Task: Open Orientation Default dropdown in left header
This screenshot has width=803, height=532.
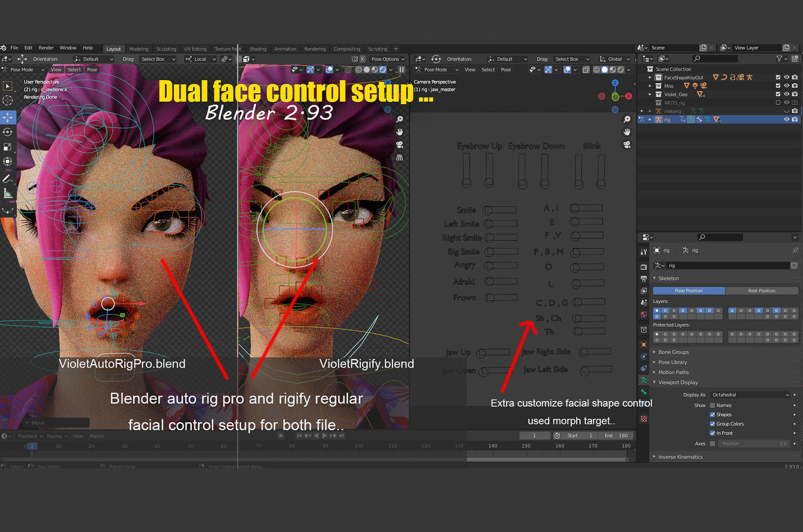Action: (94, 59)
